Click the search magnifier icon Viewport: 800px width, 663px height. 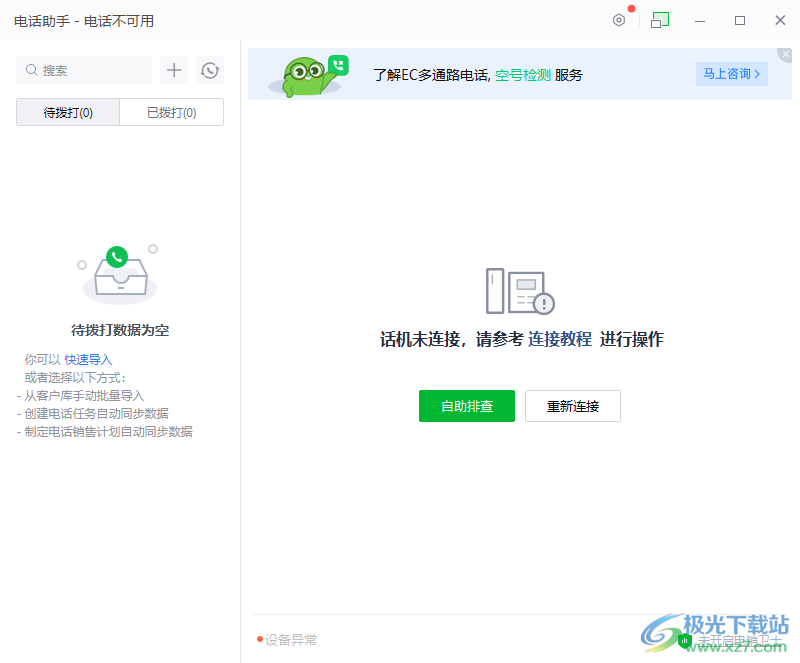pyautogui.click(x=32, y=70)
